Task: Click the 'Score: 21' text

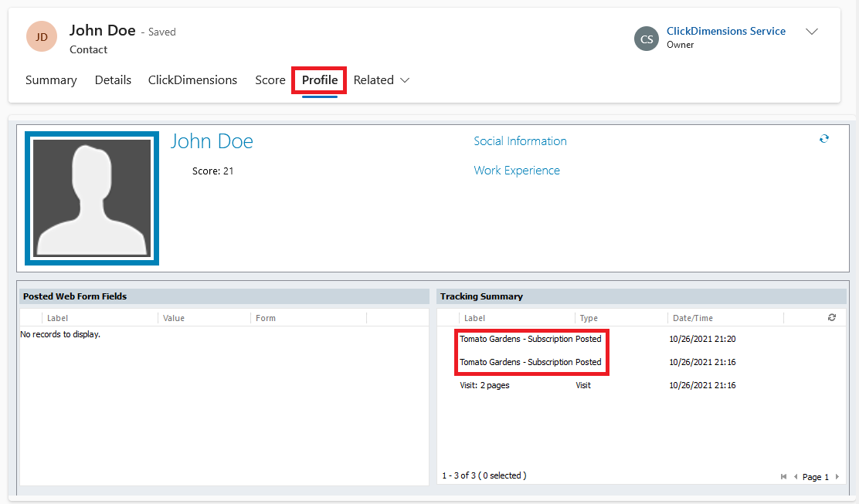Action: click(x=212, y=171)
